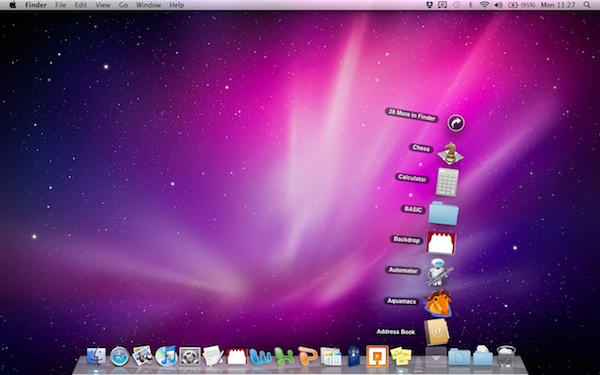Launch Backdrop red curtain icon in Dock

(x=236, y=356)
